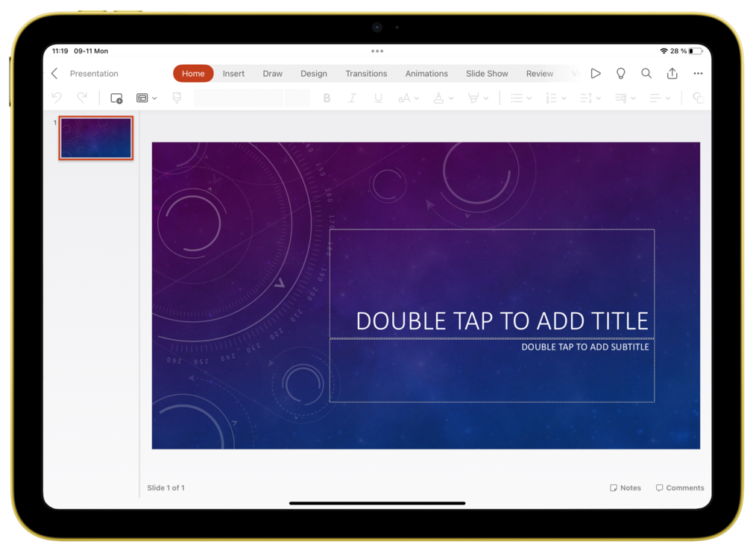This screenshot has height=553, width=756.
Task: Toggle italic formatting
Action: coord(352,98)
